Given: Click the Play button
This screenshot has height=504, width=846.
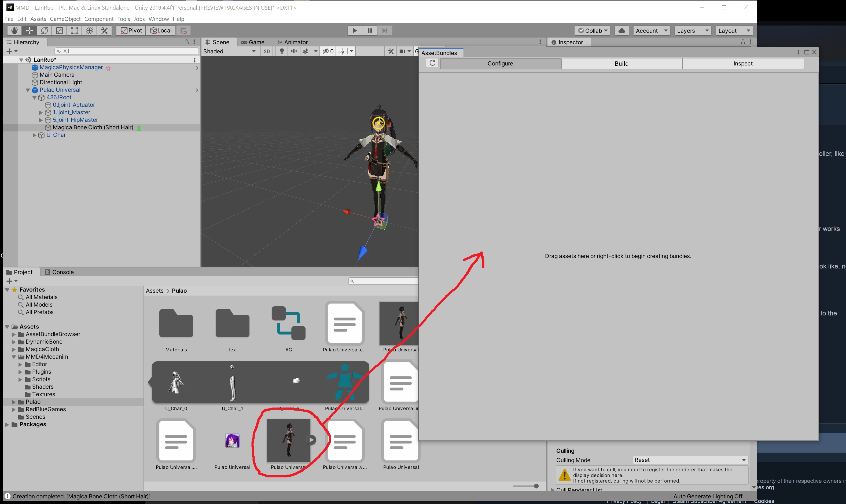Looking at the screenshot, I should tap(355, 31).
